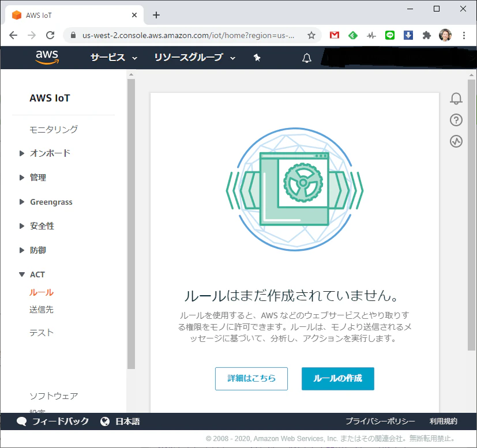Open the サービス dropdown menu
The image size is (477, 448).
point(114,58)
